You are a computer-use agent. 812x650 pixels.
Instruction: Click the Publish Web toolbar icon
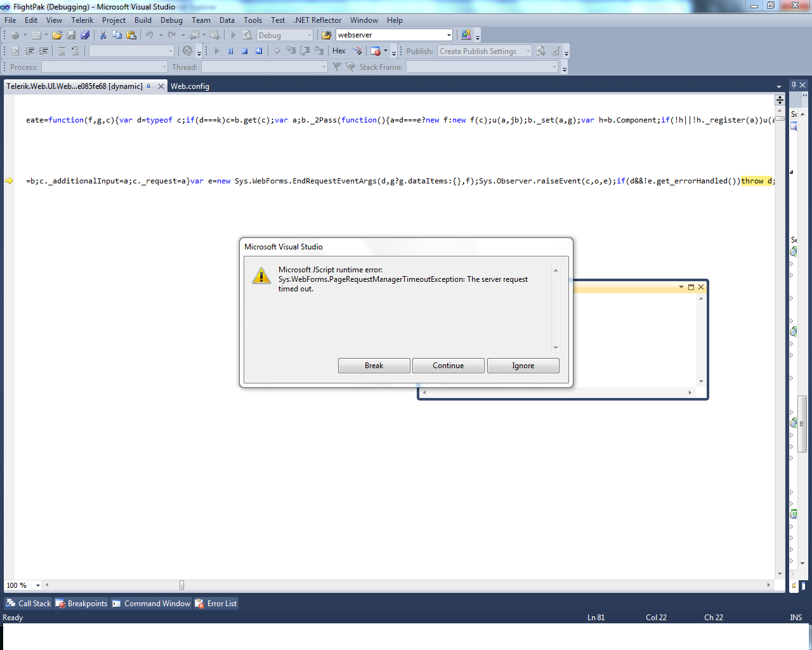tap(541, 51)
